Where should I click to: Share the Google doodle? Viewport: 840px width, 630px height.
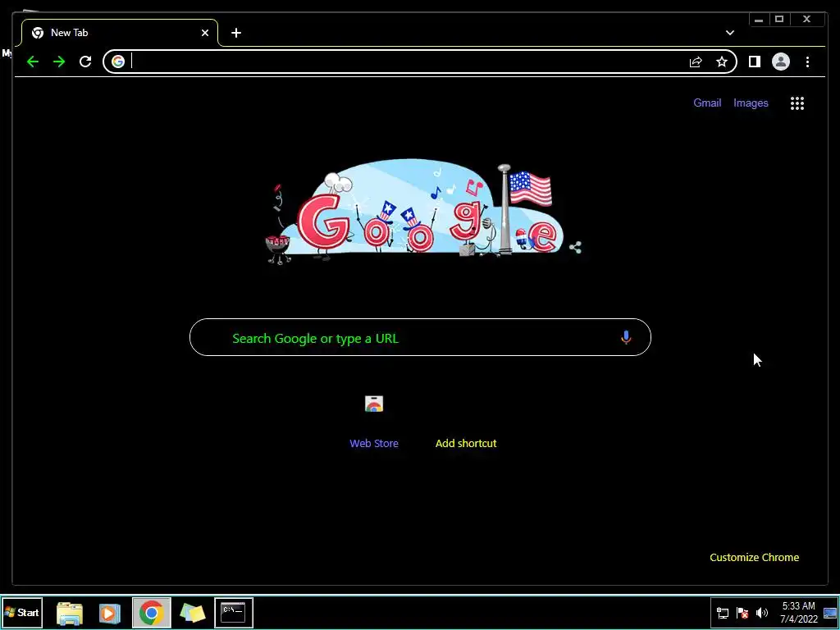[575, 248]
